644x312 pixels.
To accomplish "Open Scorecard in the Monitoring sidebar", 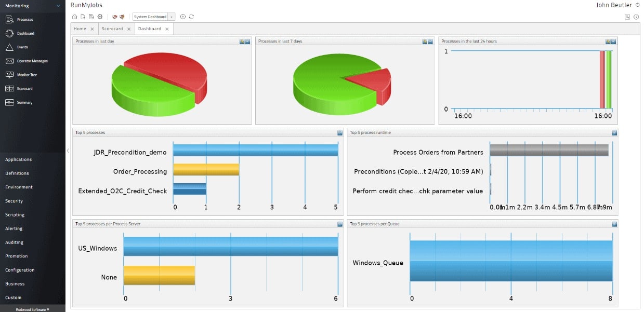I will [19, 89].
